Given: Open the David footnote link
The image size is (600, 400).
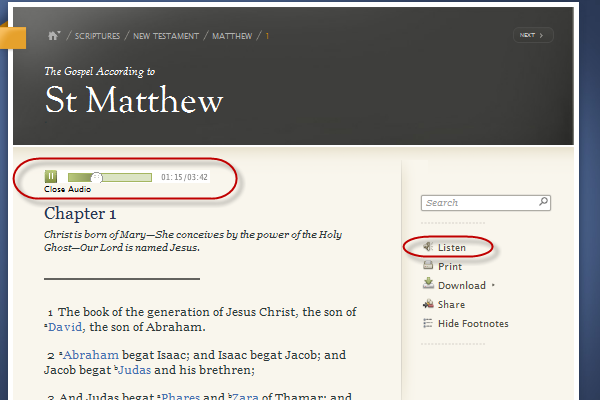Looking at the screenshot, I should (66, 327).
